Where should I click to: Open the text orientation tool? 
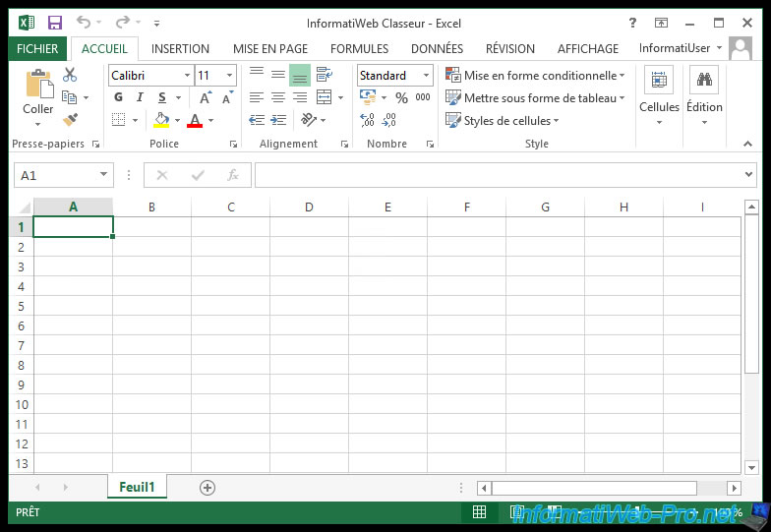tap(309, 120)
